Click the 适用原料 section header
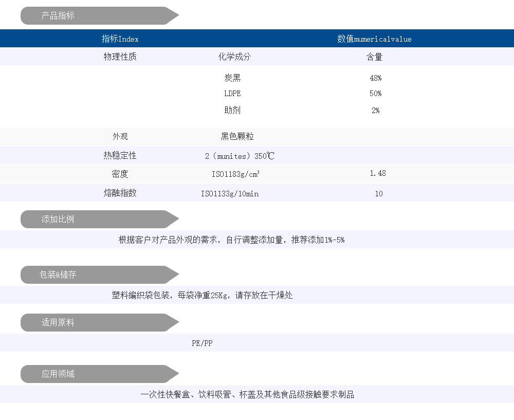This screenshot has height=420, width=514. tap(58, 323)
